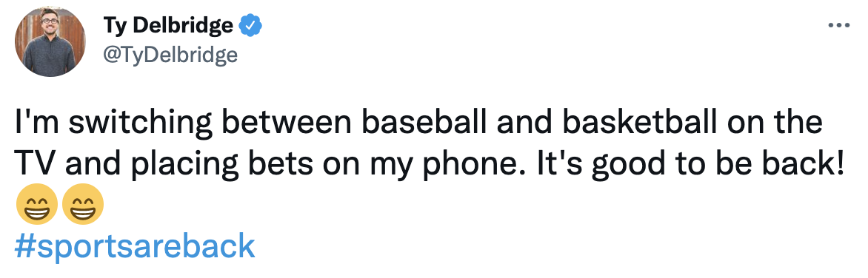Screen dimensions: 868x278
Task: Open the #sportsareback hashtag link
Action: 135,246
